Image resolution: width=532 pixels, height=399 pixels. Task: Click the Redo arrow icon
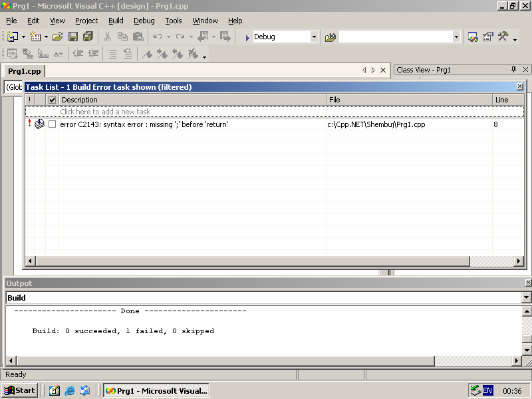point(180,37)
